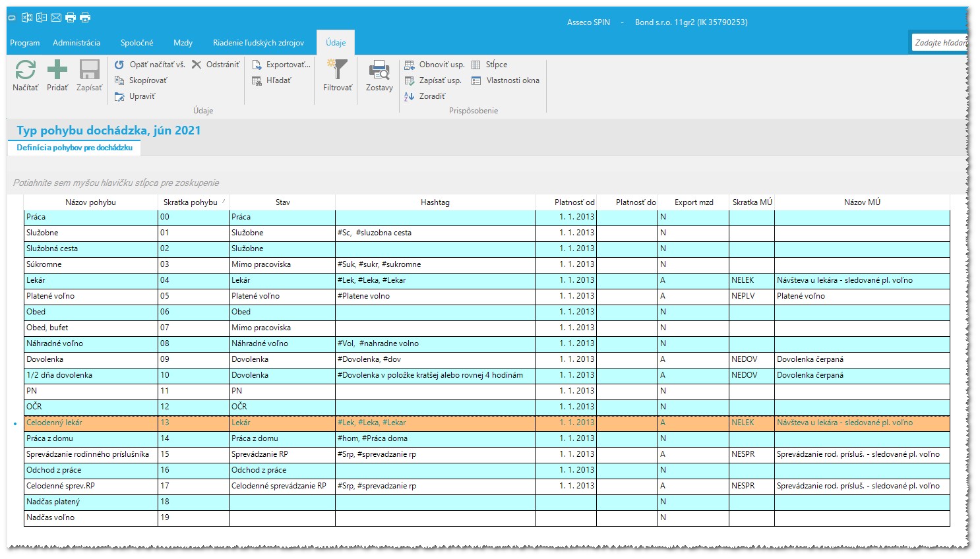
Task: Click the #Platene volno hashtag cell
Action: [435, 296]
